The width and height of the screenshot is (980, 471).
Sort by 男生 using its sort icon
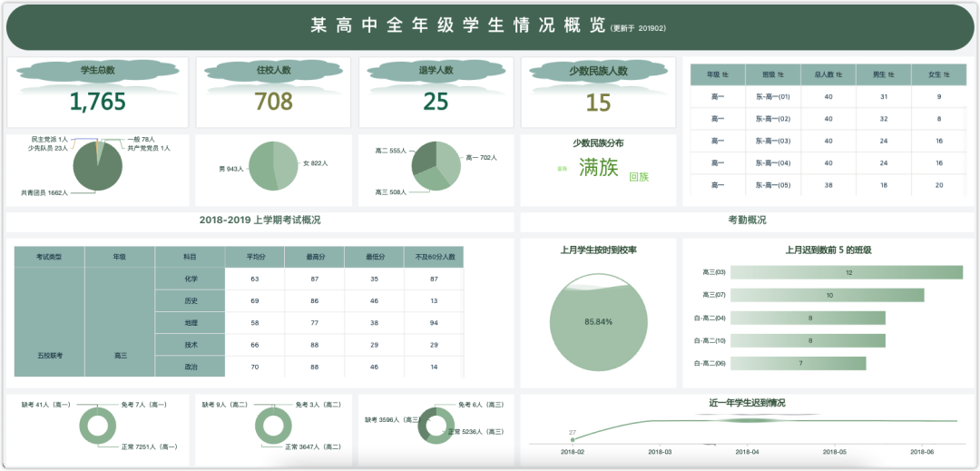[891, 74]
